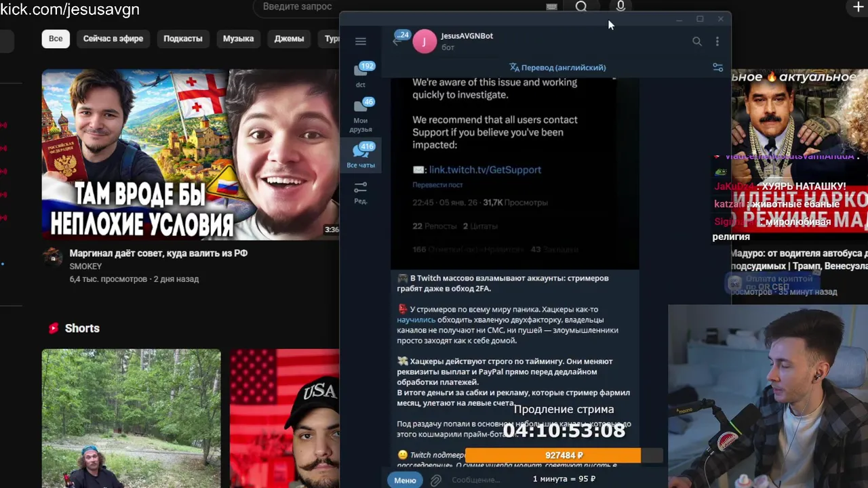
Task: Go back from the JesusAVGNBot chat
Action: click(x=397, y=41)
